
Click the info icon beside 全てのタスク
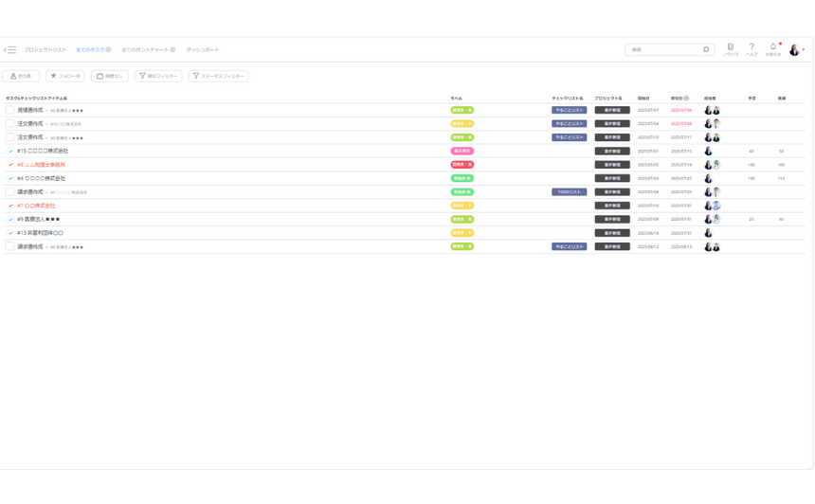109,50
